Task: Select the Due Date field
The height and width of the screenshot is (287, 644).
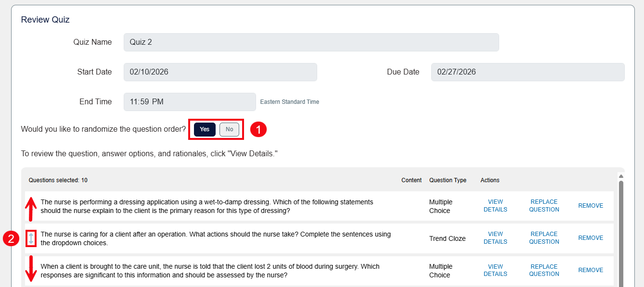Action: point(528,72)
